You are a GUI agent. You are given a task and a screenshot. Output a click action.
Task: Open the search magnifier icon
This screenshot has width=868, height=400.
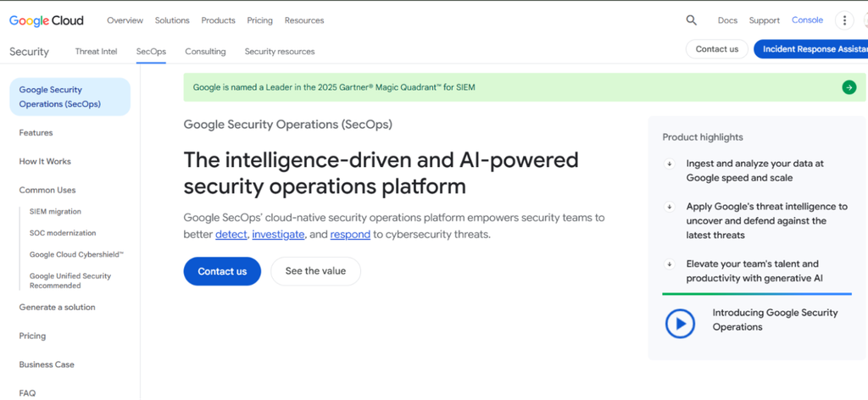point(691,20)
